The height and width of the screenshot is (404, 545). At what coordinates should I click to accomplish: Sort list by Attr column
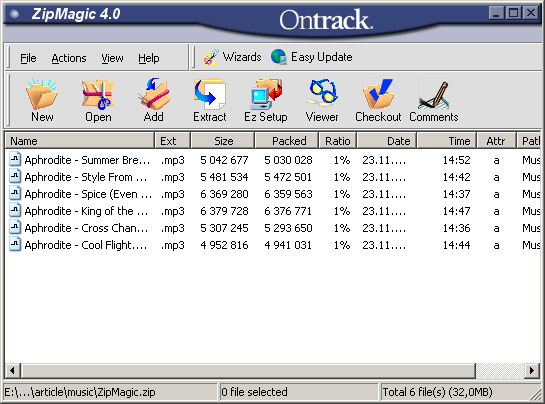pyautogui.click(x=497, y=141)
